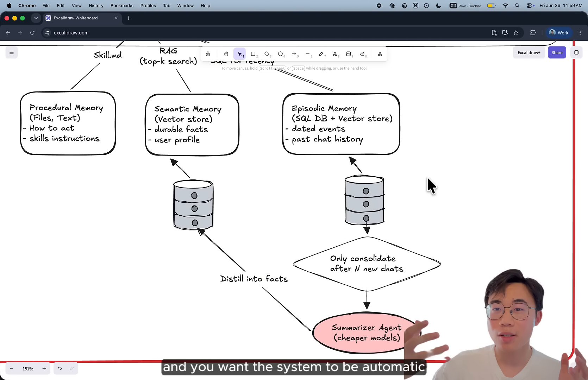The width and height of the screenshot is (588, 380).
Task: Select the Rectangle tool
Action: click(x=253, y=54)
